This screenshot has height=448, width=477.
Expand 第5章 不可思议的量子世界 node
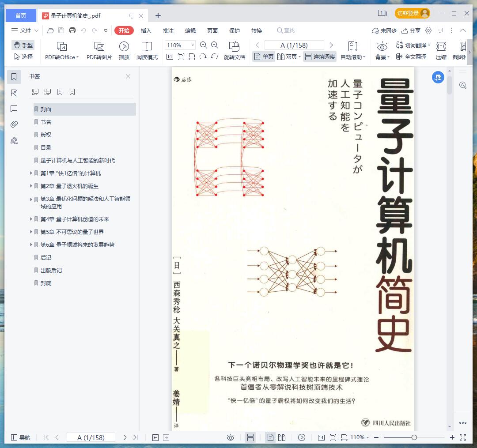31,232
